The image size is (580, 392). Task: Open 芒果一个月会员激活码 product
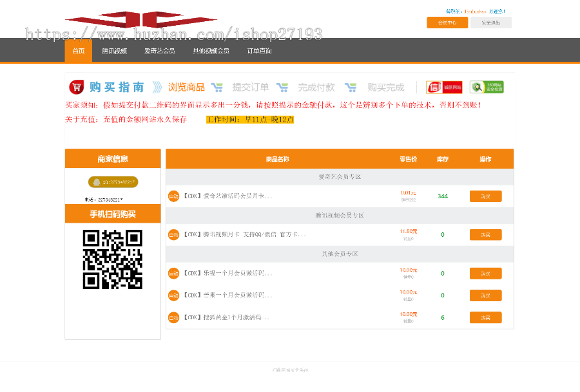228,295
